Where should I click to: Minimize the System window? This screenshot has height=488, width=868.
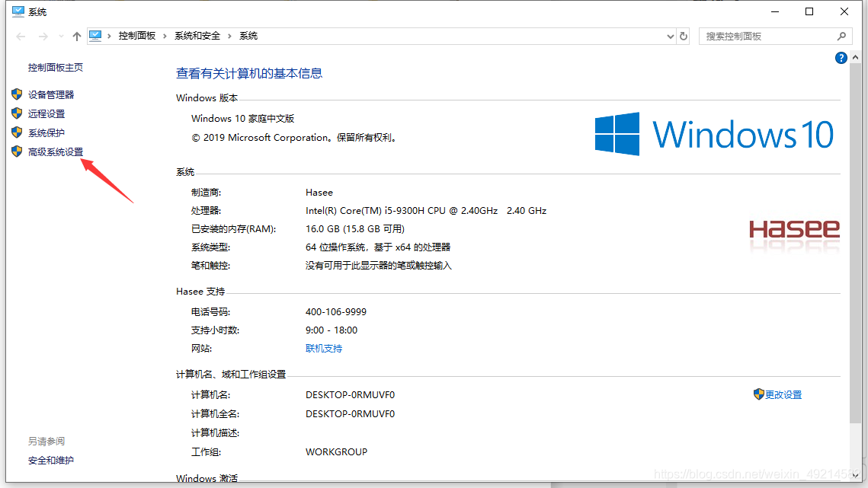(775, 11)
